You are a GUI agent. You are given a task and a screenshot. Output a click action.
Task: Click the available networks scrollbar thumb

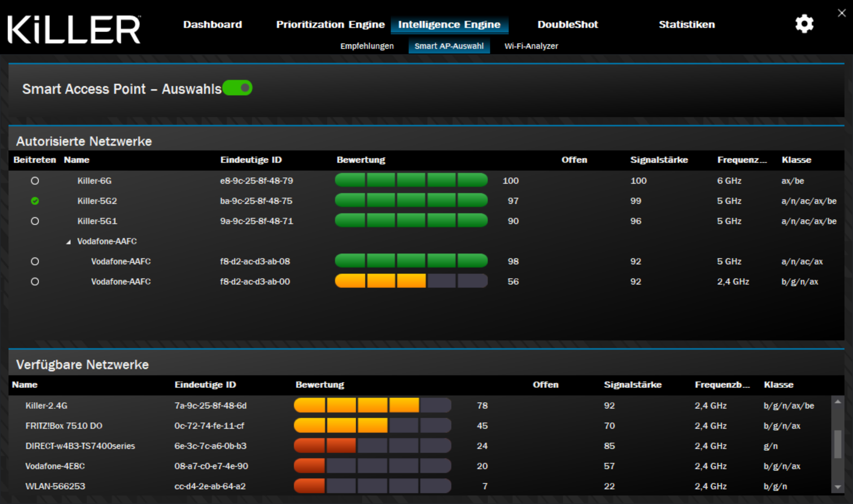pos(838,444)
